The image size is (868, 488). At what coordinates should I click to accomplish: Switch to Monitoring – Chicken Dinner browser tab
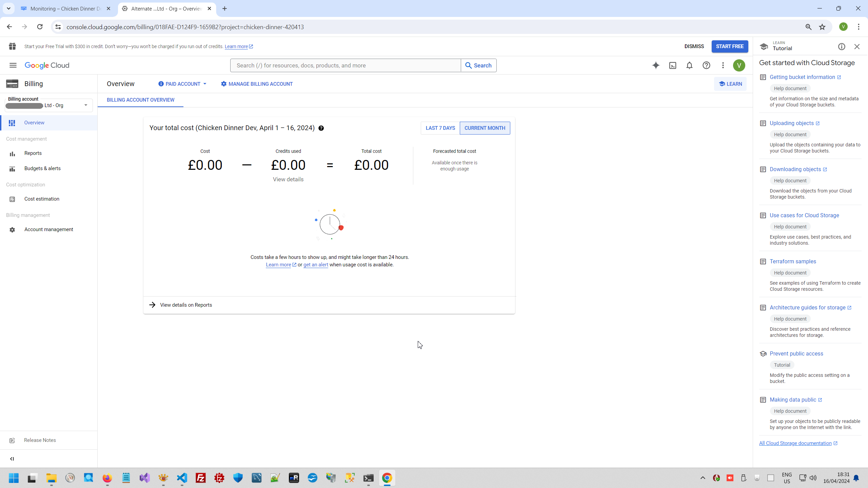[x=64, y=9]
